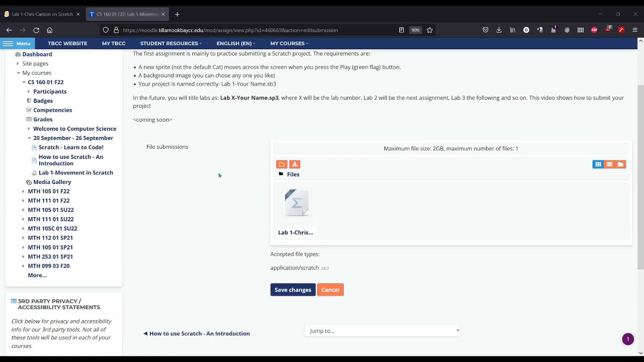644x362 pixels.
Task: Toggle the Menu hamburger button
Action: (x=17, y=43)
